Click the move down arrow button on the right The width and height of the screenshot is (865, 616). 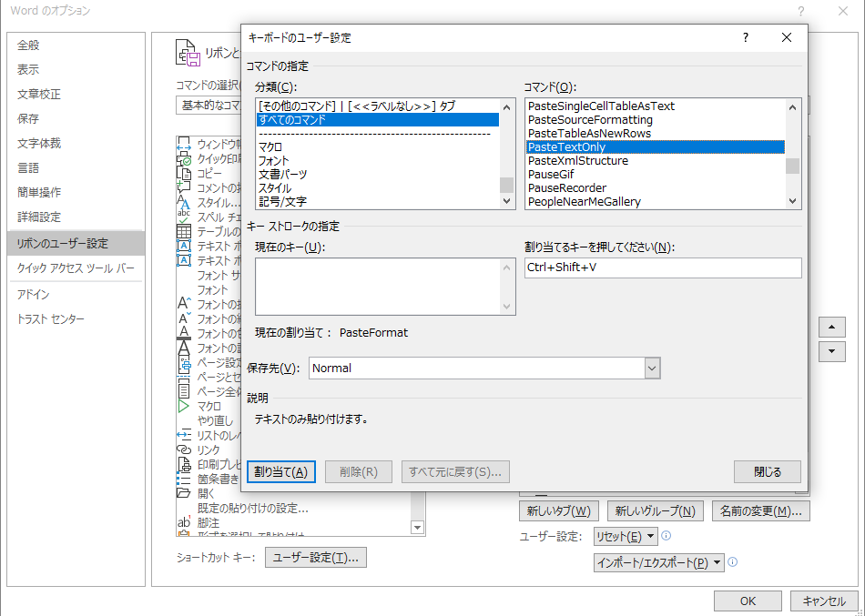point(832,351)
